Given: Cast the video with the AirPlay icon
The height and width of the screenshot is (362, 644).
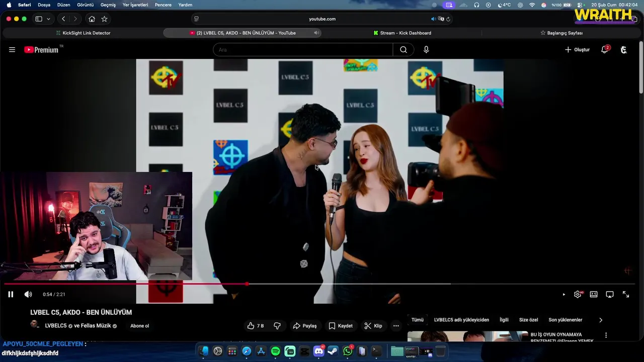Looking at the screenshot, I should [610, 294].
